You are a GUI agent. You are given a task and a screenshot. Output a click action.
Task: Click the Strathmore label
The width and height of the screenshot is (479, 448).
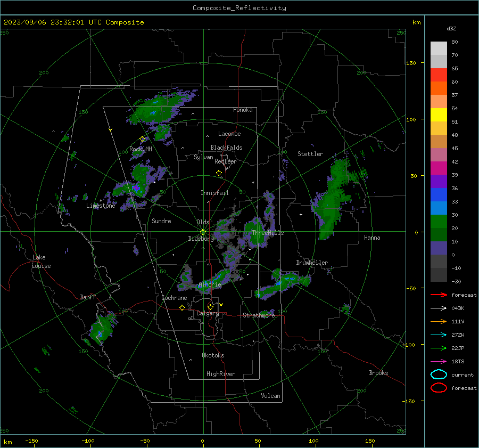pos(259,315)
